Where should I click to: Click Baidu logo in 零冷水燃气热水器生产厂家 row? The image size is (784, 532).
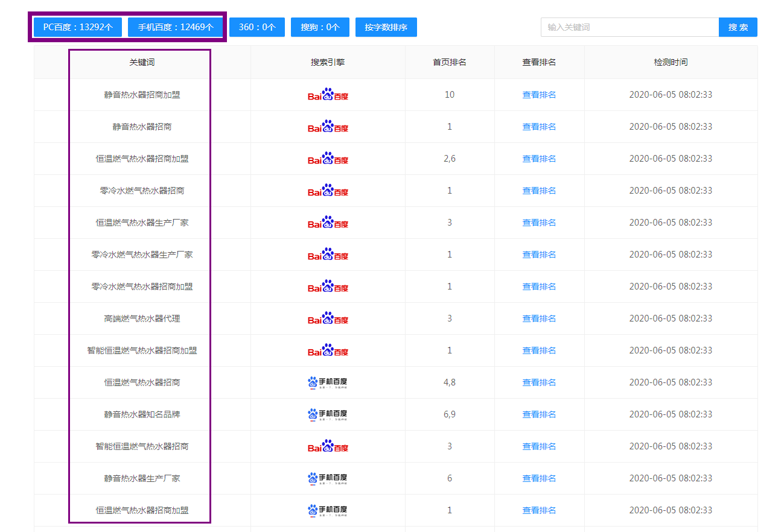tap(328, 255)
